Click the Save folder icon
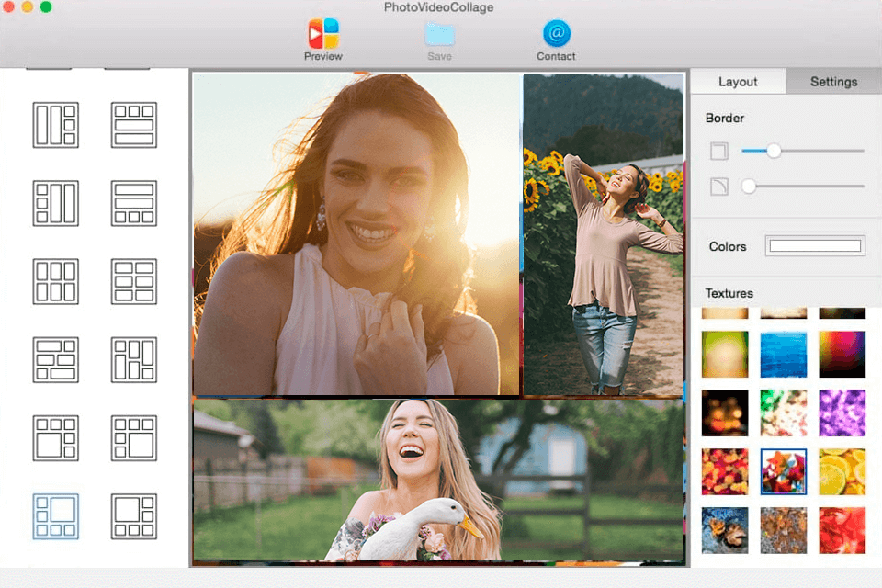882x588 pixels. (x=438, y=35)
